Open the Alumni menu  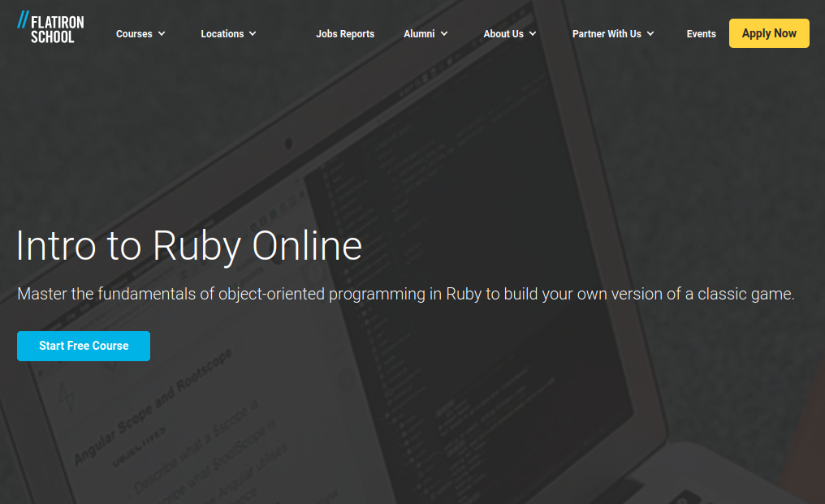click(419, 33)
